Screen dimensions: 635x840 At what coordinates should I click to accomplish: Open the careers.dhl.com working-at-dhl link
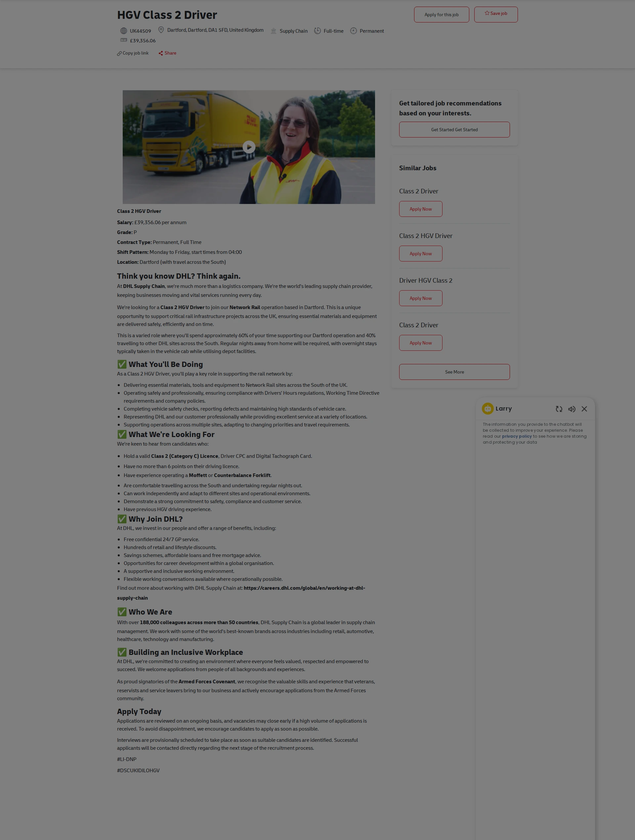(x=241, y=593)
